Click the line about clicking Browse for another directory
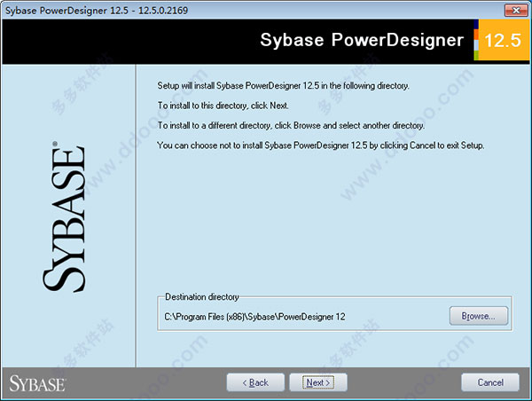Screen dimensions: 532x401 pyautogui.click(x=291, y=126)
